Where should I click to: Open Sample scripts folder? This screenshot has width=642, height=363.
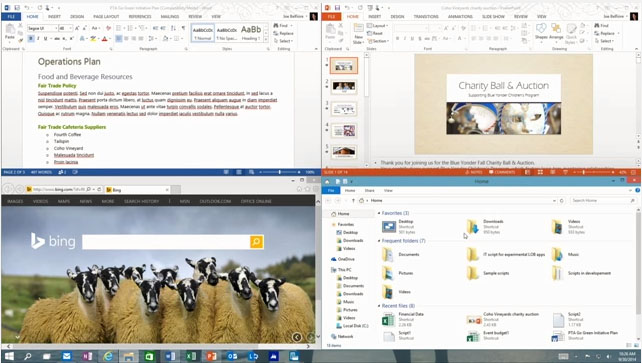[488, 273]
